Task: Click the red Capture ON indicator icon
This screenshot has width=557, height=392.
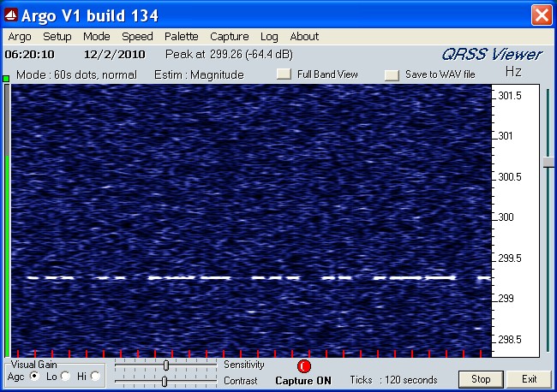Action: (x=304, y=366)
